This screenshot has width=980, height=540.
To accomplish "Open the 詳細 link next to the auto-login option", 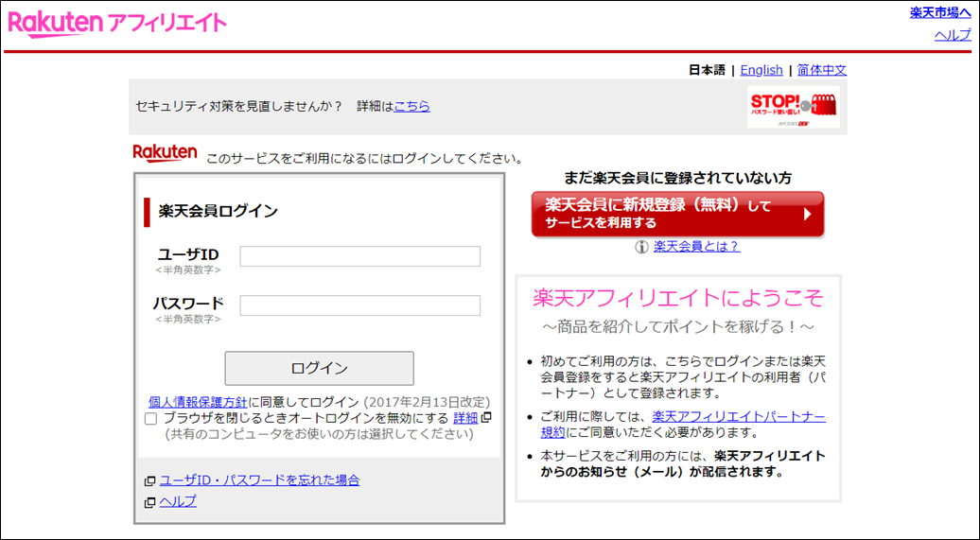I will [x=465, y=418].
